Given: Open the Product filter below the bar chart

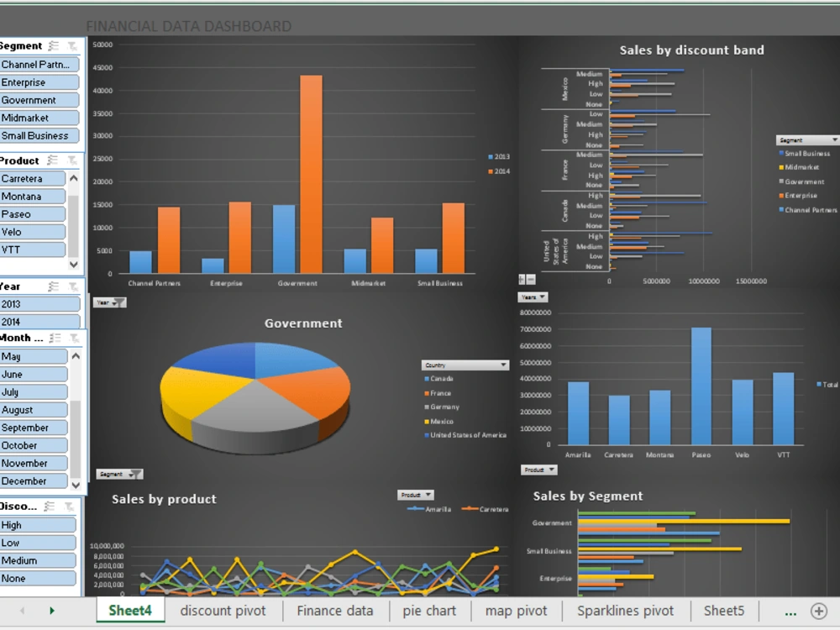Looking at the screenshot, I should click(539, 470).
